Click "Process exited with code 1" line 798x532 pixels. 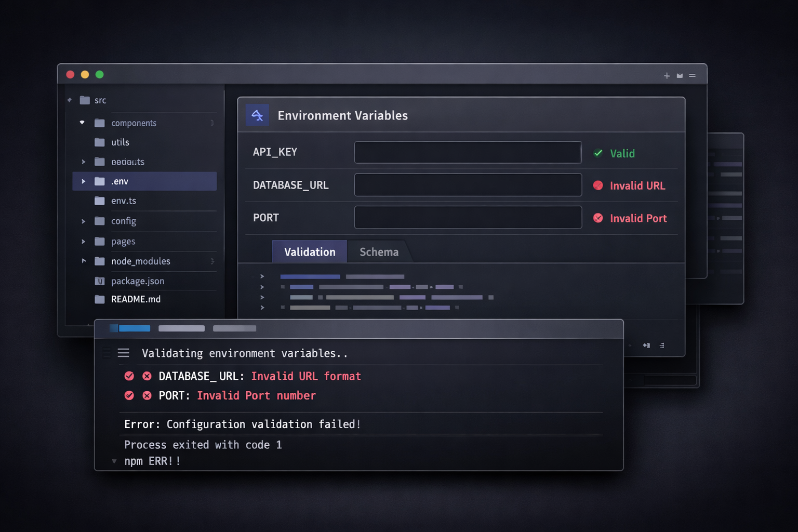click(x=203, y=445)
